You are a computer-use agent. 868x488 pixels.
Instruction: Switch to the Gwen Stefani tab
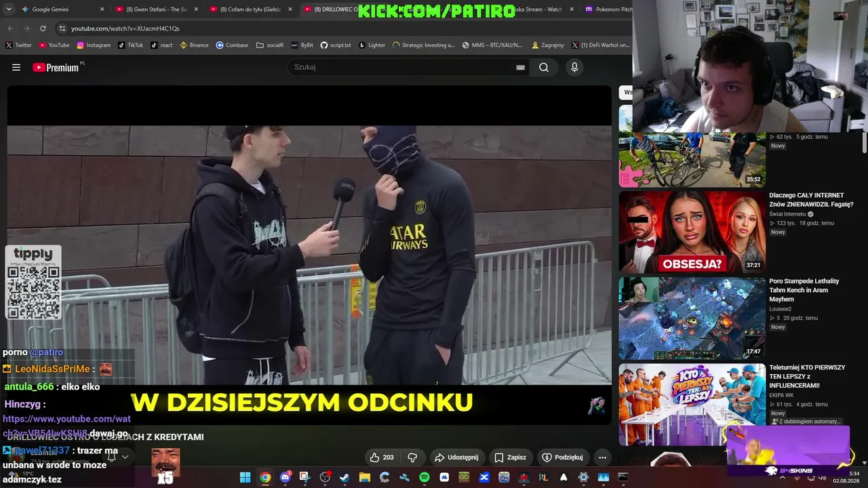[x=157, y=9]
